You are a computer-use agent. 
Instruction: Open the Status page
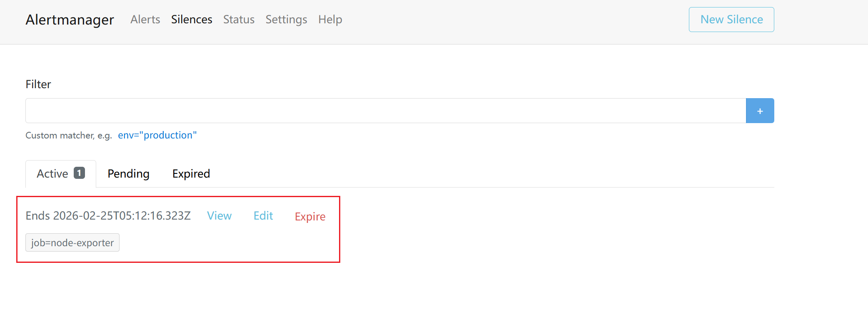click(x=239, y=20)
